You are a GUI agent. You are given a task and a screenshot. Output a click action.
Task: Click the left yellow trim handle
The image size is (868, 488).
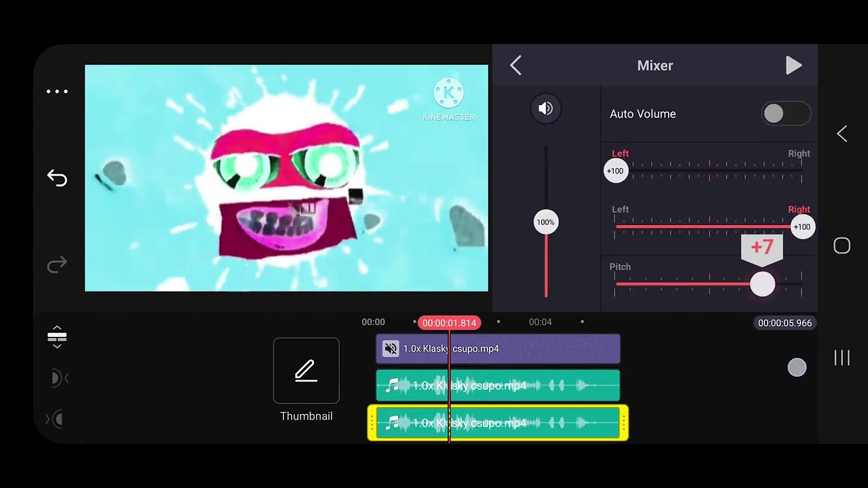coord(372,423)
